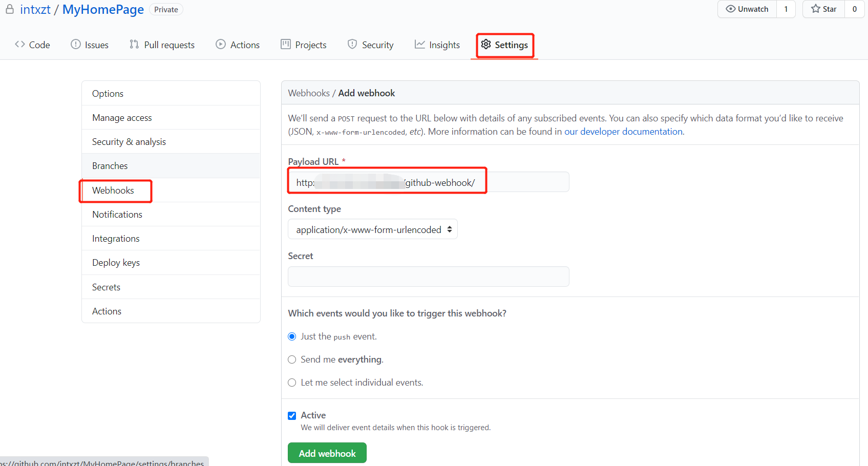Click the Pull requests branch icon
Viewport: 868px width, 466px height.
pos(134,45)
